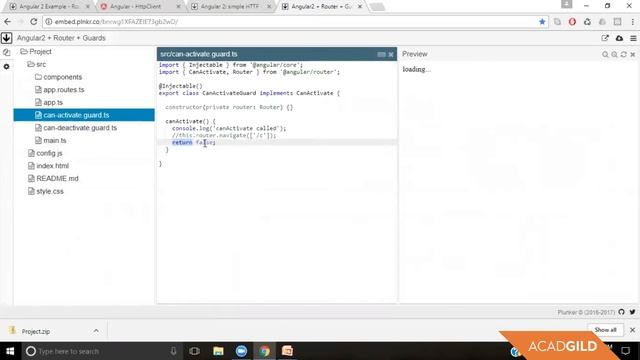Image resolution: width=640 pixels, height=360 pixels.
Task: Open app.routes.ts file
Action: 60,89
